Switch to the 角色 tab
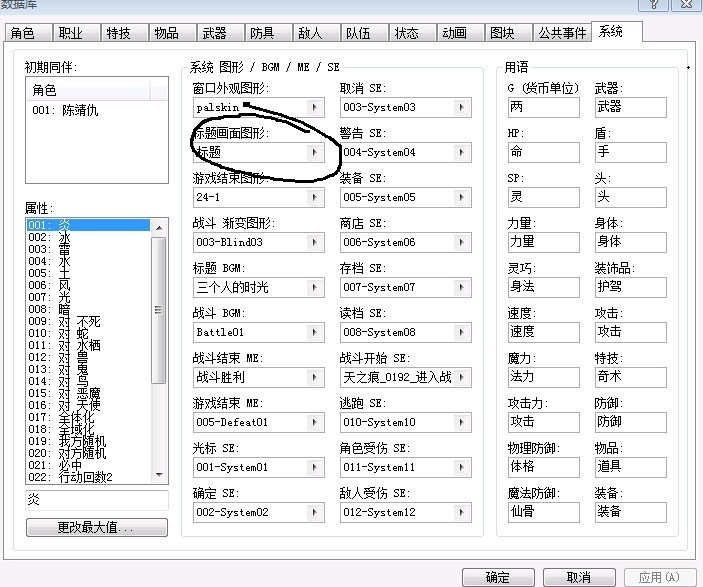This screenshot has width=703, height=587. click(x=28, y=33)
